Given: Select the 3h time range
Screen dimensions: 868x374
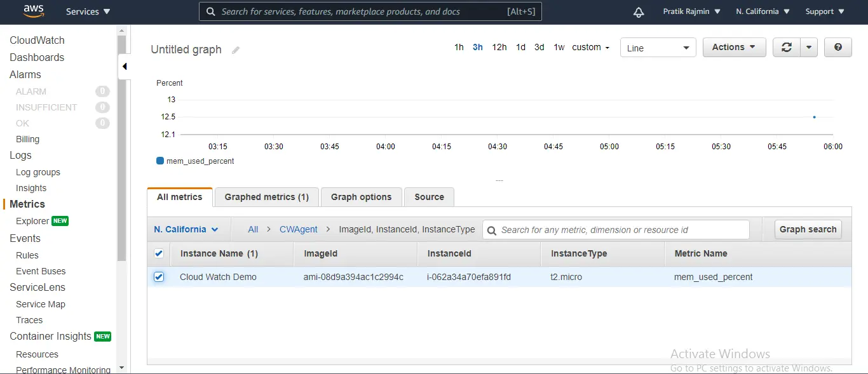Looking at the screenshot, I should tap(478, 47).
